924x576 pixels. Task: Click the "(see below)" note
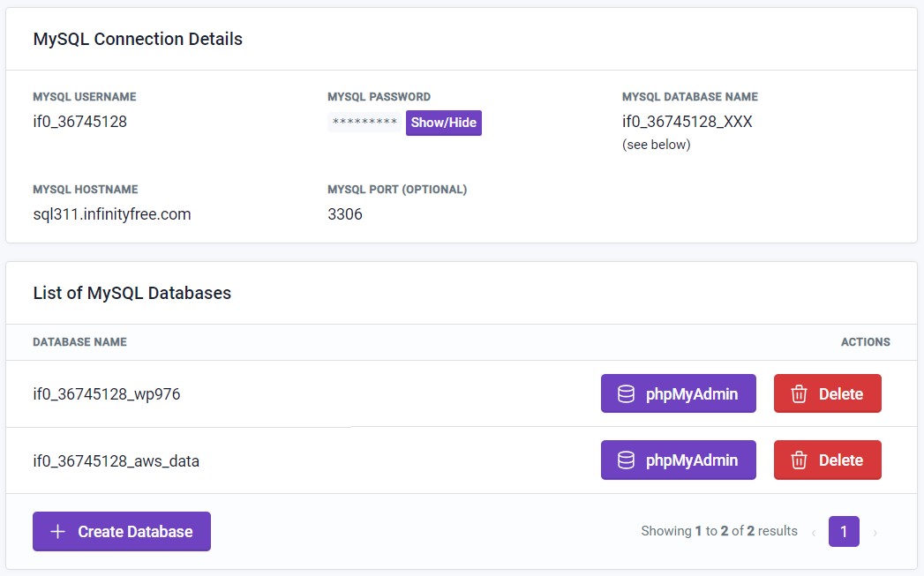657,145
